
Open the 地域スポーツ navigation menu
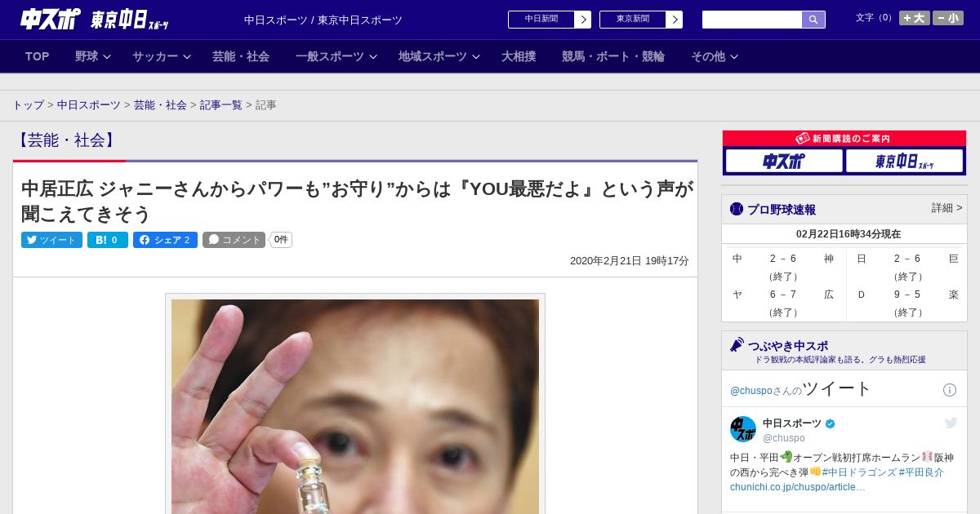click(433, 56)
